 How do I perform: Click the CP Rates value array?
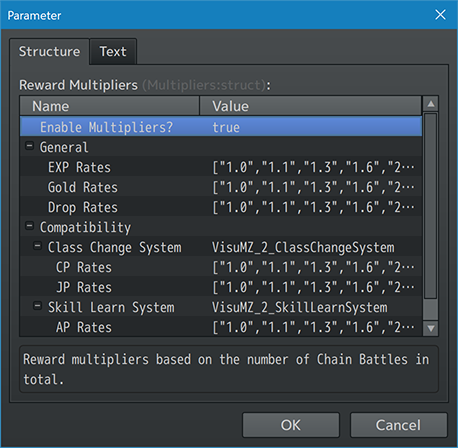pyautogui.click(x=313, y=267)
